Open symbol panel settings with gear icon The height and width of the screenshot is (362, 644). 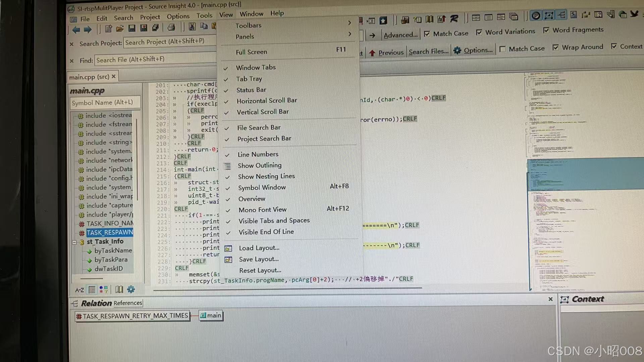click(x=131, y=290)
